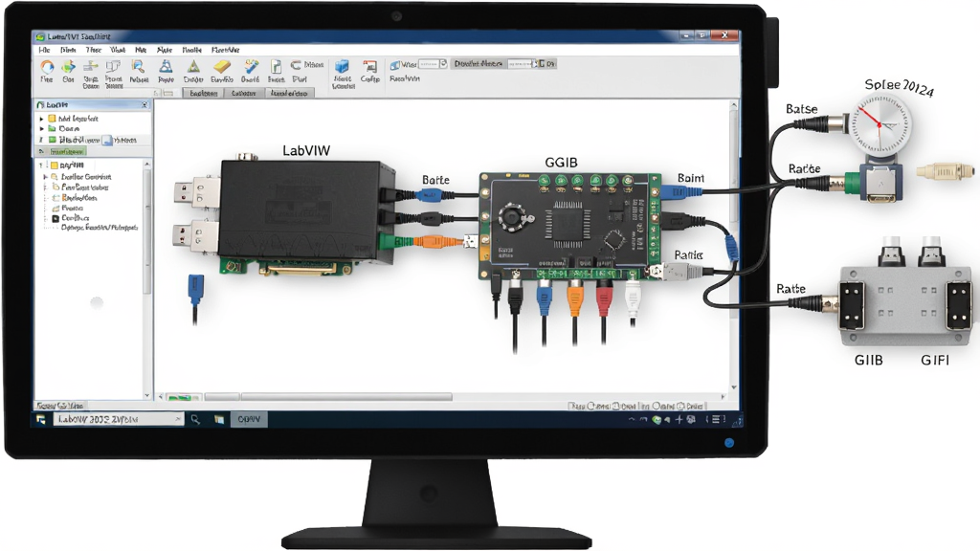
Task: Click the horizontal scrollbar right arrow
Action: point(724,397)
